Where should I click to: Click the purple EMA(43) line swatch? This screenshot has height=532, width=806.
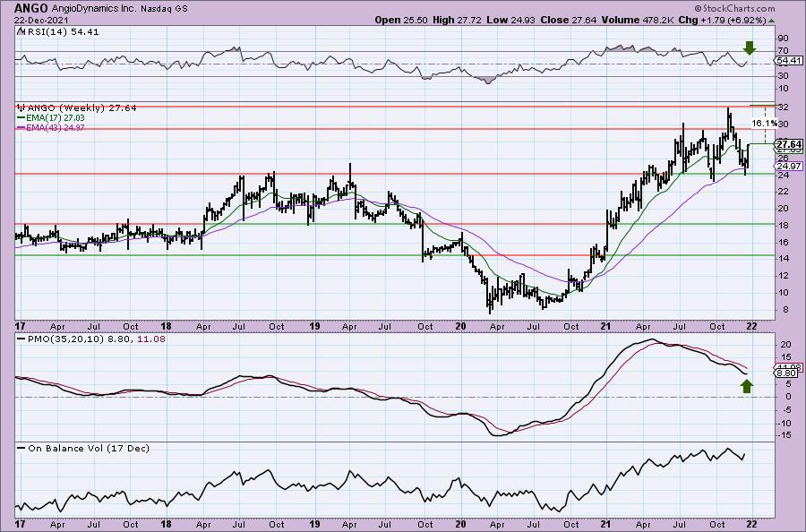tap(21, 127)
